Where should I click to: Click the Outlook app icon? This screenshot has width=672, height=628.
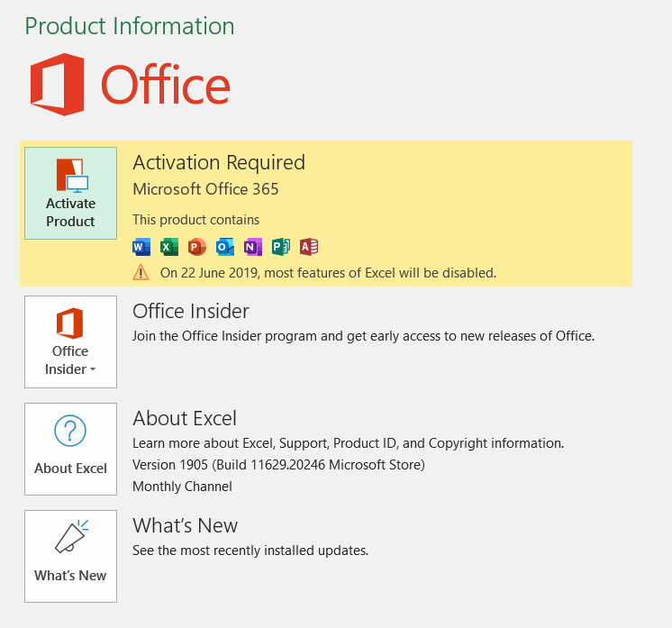click(225, 247)
